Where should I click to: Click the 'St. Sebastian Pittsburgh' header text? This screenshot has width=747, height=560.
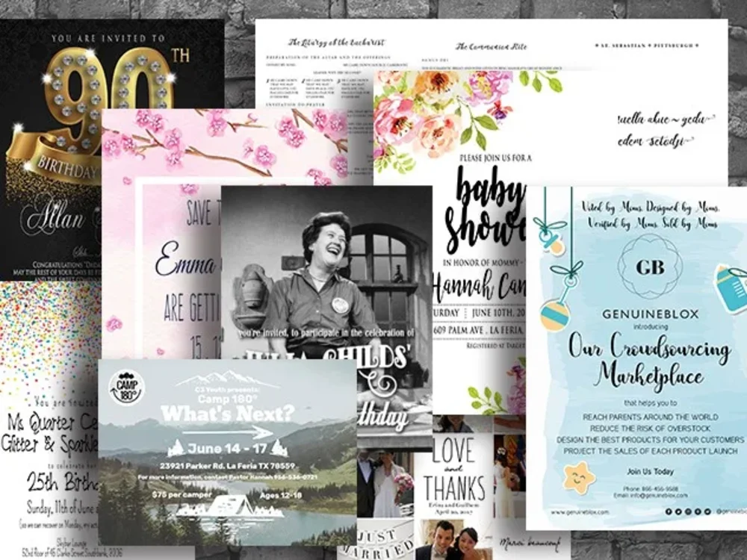click(x=647, y=46)
